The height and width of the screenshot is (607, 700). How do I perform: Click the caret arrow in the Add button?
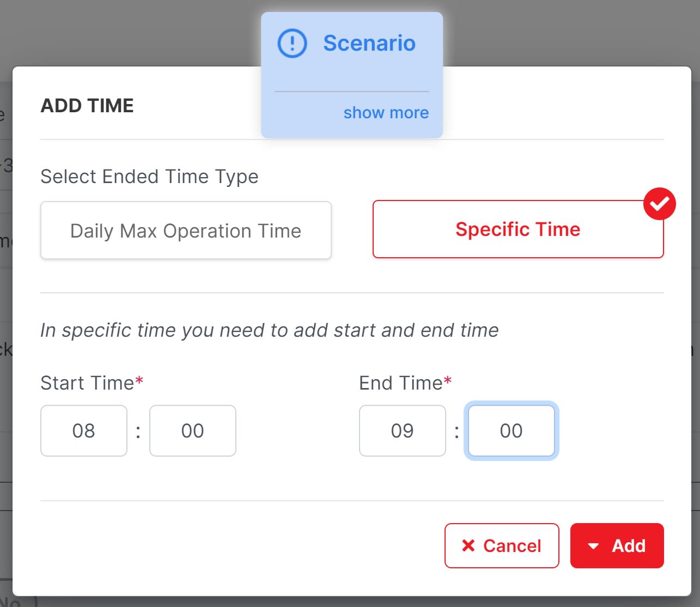tap(594, 546)
